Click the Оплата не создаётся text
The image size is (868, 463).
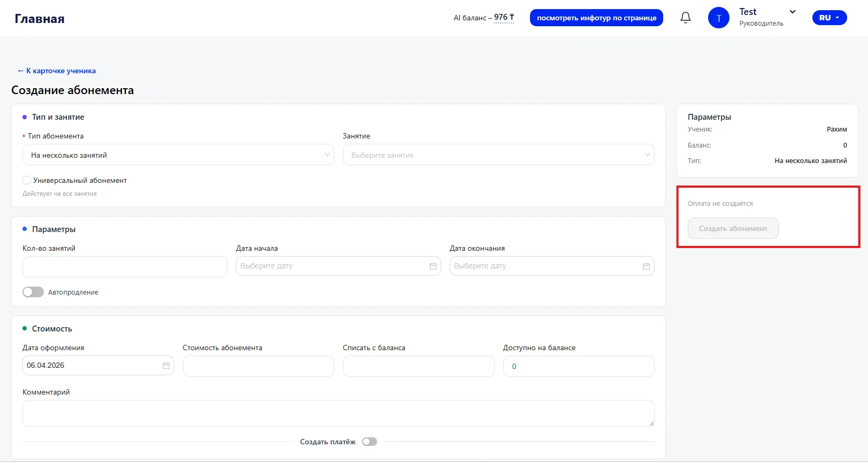(x=720, y=204)
